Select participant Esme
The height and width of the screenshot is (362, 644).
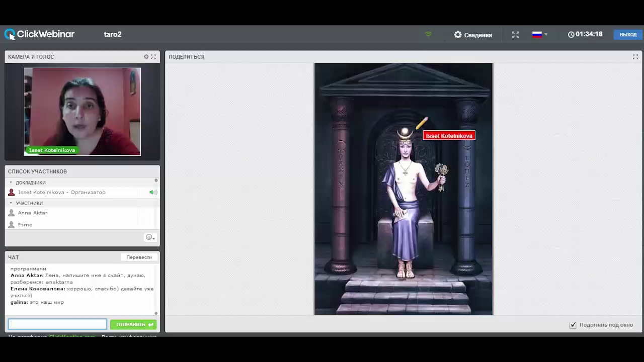(25, 225)
